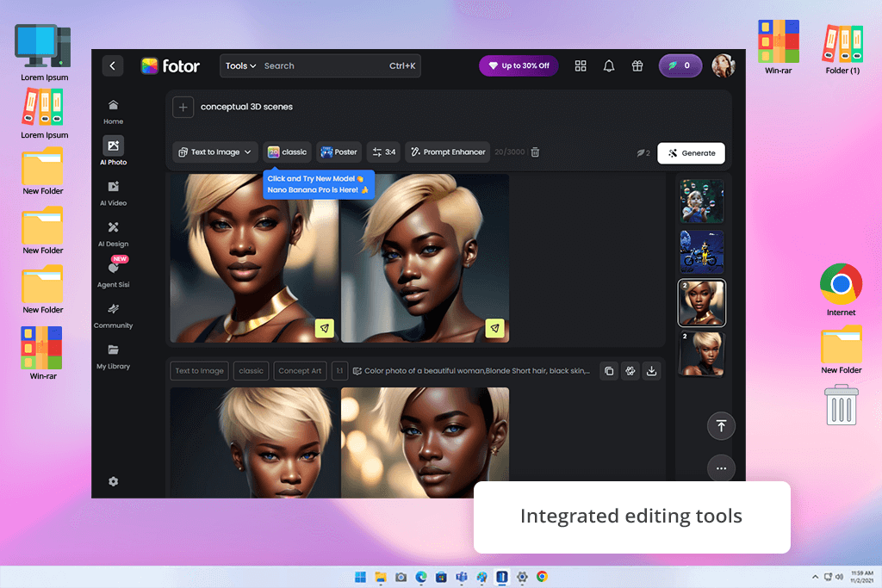Screen dimensions: 882x588
Task: Click the Up to 30% Off button
Action: (519, 65)
